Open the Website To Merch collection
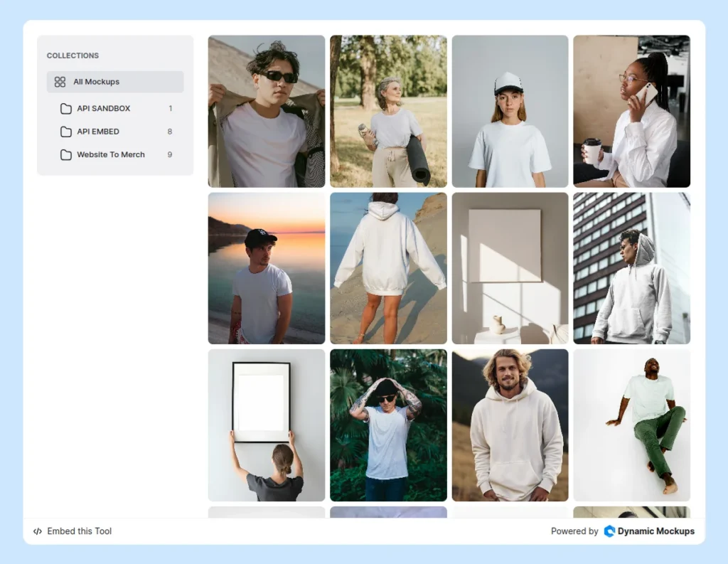This screenshot has width=728, height=564. pyautogui.click(x=115, y=155)
